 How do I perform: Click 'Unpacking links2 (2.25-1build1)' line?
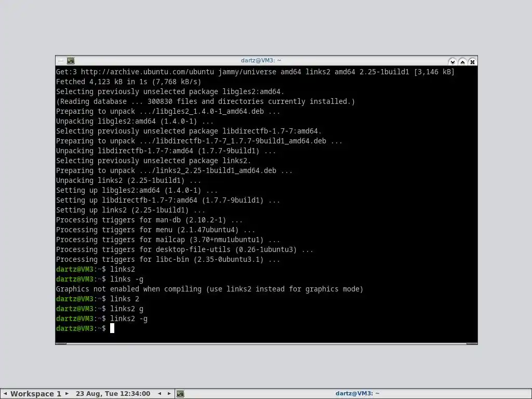[x=129, y=180]
